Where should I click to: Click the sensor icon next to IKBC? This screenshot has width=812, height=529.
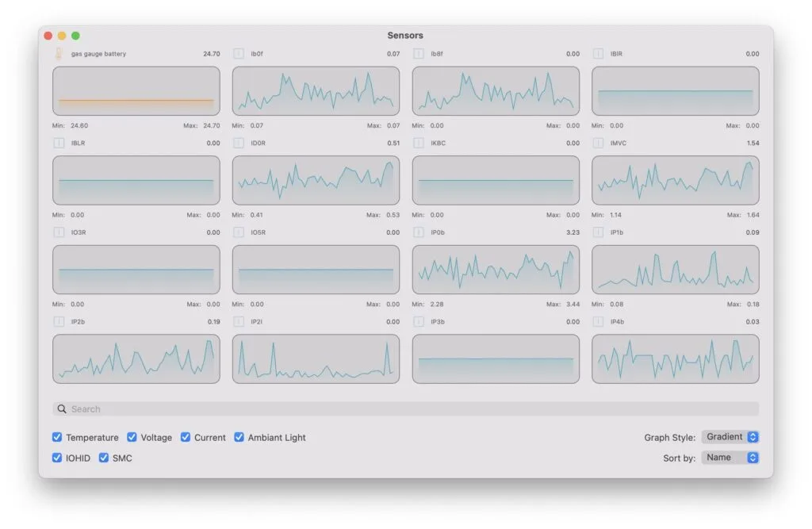click(419, 143)
